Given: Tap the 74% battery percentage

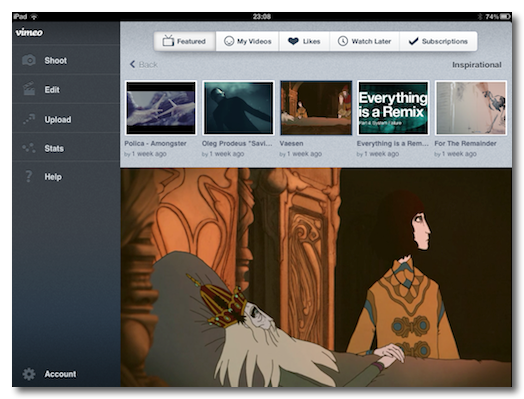Looking at the screenshot, I should pos(492,16).
